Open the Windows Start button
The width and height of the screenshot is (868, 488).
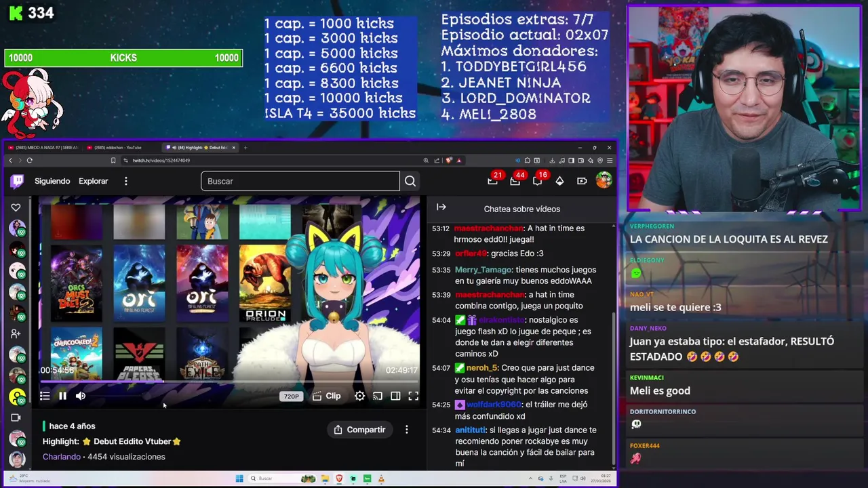pyautogui.click(x=239, y=479)
